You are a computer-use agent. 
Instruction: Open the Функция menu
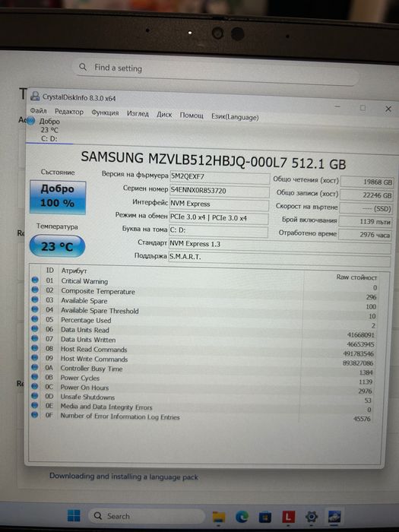[105, 112]
